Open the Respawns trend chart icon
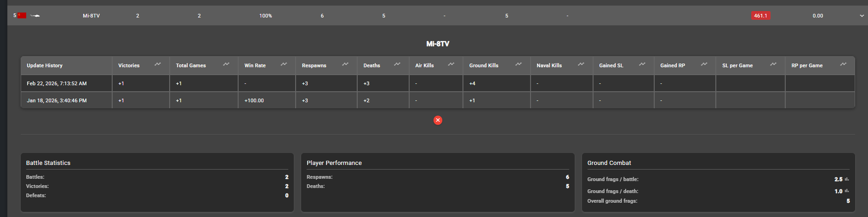 click(x=345, y=65)
